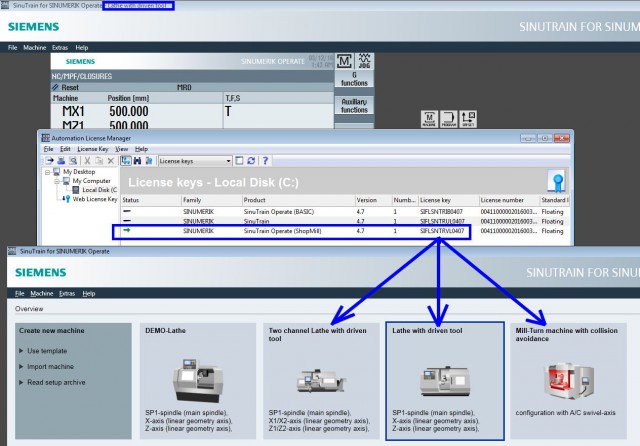This screenshot has height=446, width=640.
Task: Open Edit menu in Automation License Manager
Action: (65, 149)
